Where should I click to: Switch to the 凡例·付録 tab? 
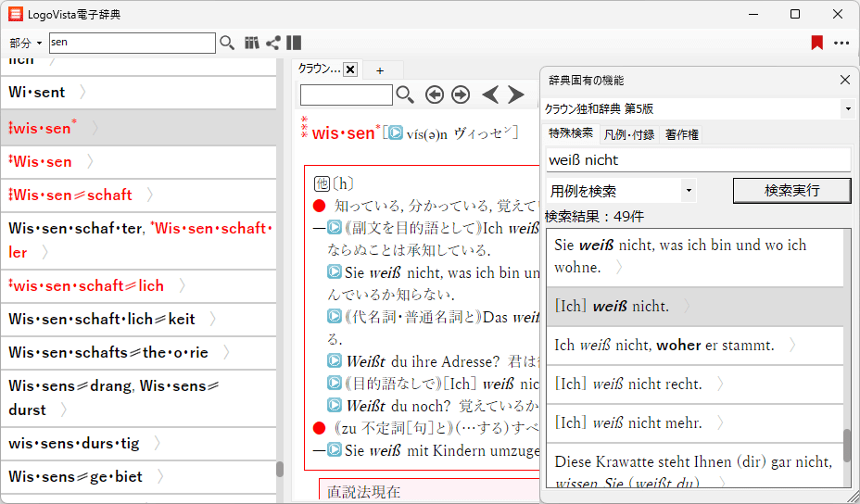629,134
